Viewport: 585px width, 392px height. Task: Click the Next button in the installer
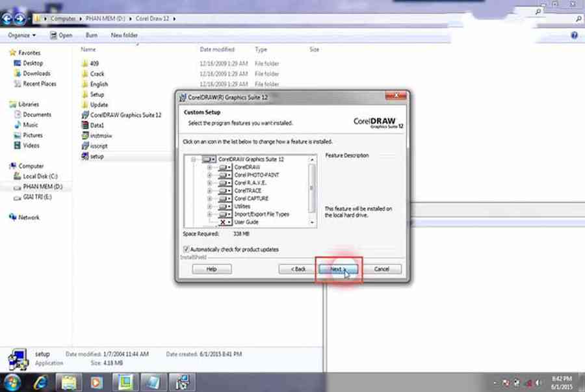coord(337,268)
